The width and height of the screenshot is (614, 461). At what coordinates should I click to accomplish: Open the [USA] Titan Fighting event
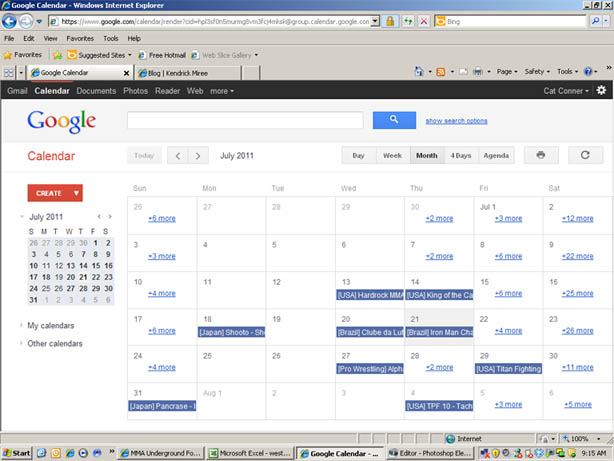click(x=508, y=369)
